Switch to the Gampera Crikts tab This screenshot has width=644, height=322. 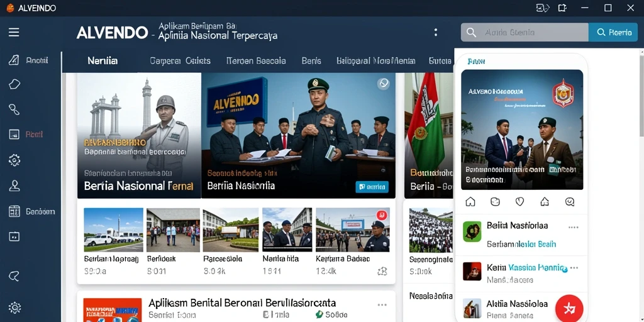pyautogui.click(x=180, y=61)
